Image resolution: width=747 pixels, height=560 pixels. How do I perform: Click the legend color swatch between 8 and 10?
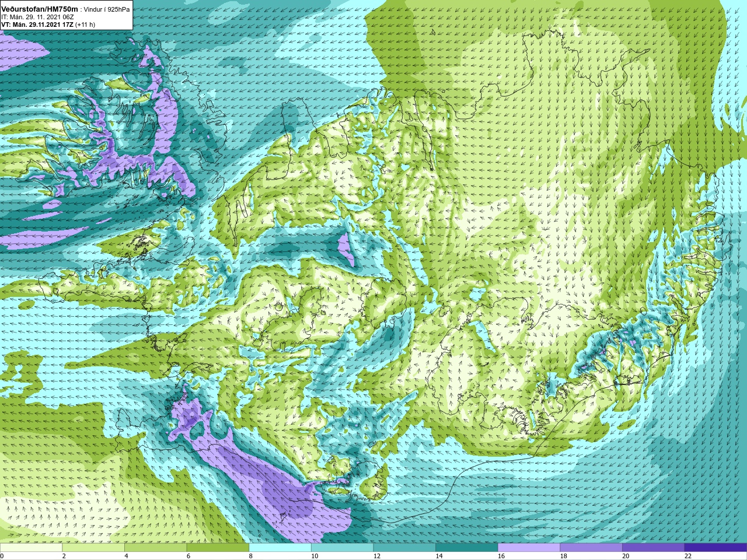(x=280, y=548)
